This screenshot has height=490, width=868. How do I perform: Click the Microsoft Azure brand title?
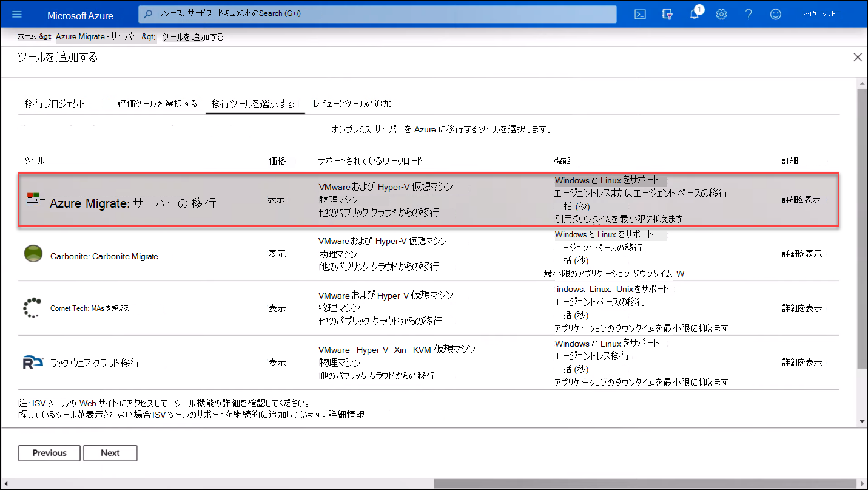[x=80, y=16]
